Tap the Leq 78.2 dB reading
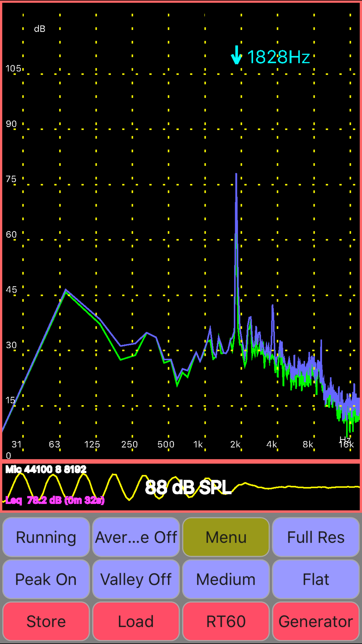This screenshot has height=644, width=362. pos(55,501)
